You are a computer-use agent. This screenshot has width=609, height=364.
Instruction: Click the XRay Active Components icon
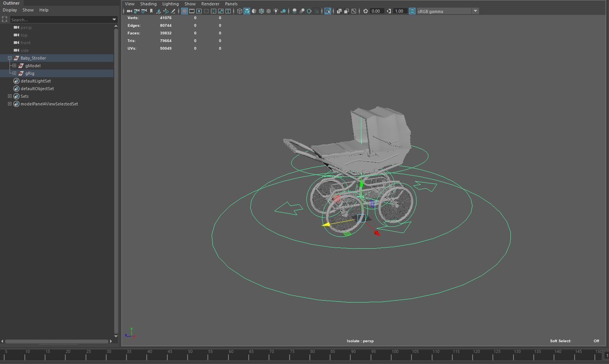click(x=347, y=11)
